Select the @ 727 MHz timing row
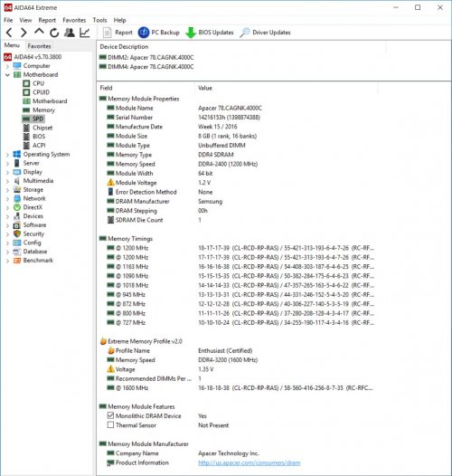Image resolution: width=452 pixels, height=476 pixels. point(240,323)
